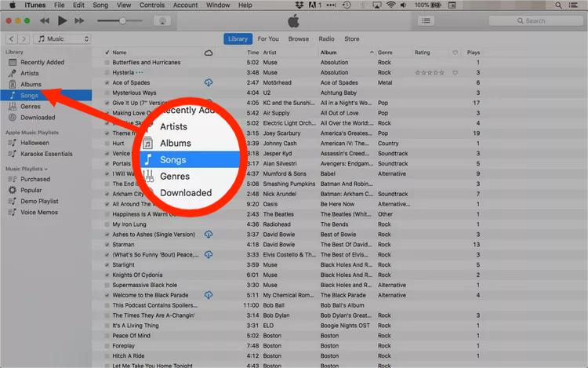Click the Search field

coord(536,20)
